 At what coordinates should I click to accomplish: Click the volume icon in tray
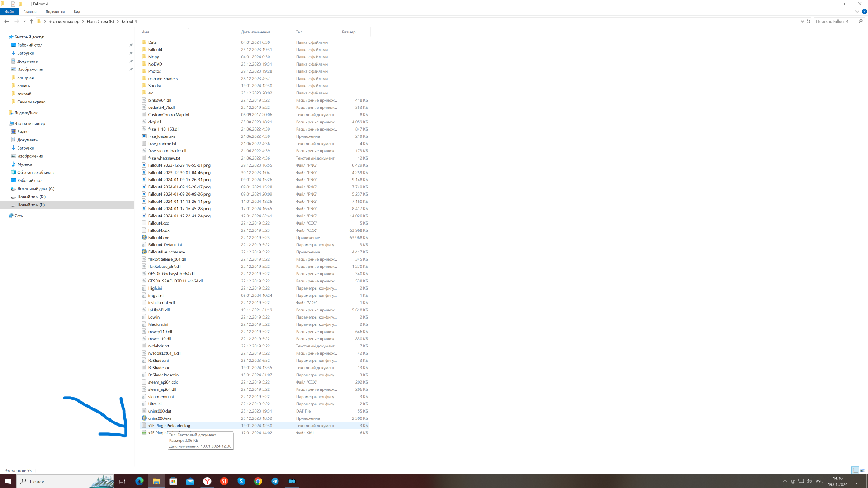pyautogui.click(x=809, y=481)
